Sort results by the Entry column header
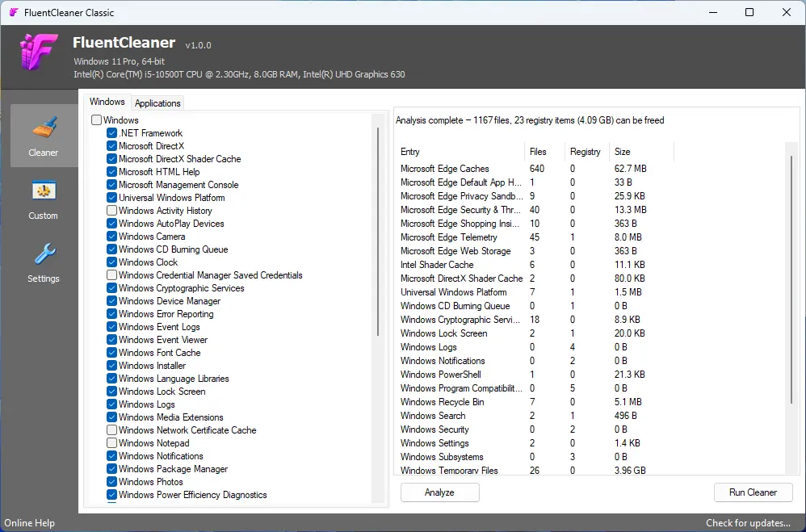Image resolution: width=806 pixels, height=532 pixels. coord(460,152)
